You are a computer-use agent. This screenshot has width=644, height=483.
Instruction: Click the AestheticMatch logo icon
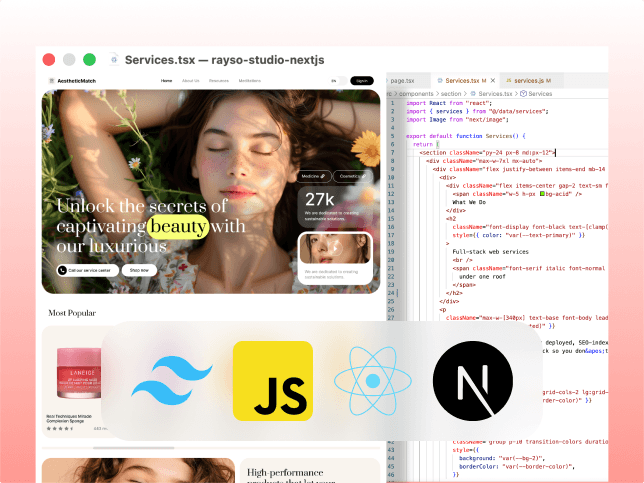pos(52,81)
